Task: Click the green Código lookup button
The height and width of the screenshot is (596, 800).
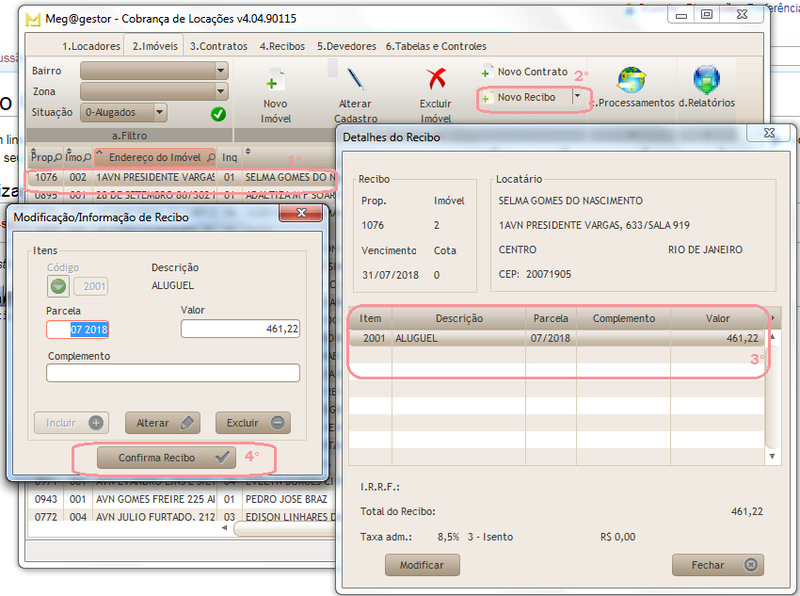Action: click(59, 287)
